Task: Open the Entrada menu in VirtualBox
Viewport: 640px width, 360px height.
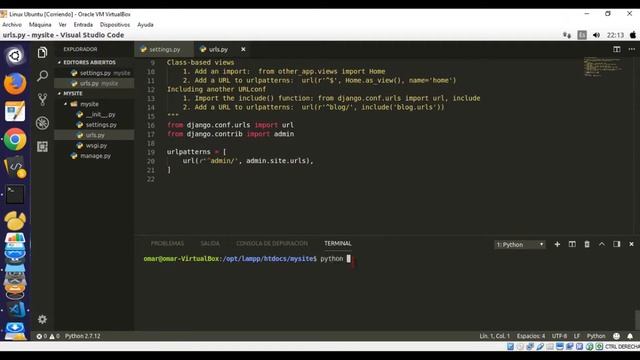Action: (x=83, y=25)
